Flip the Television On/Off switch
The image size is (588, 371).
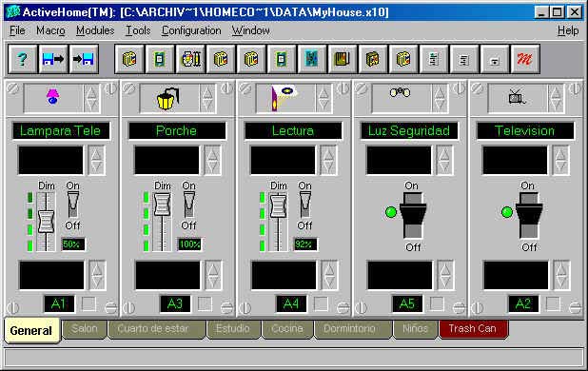tap(529, 215)
